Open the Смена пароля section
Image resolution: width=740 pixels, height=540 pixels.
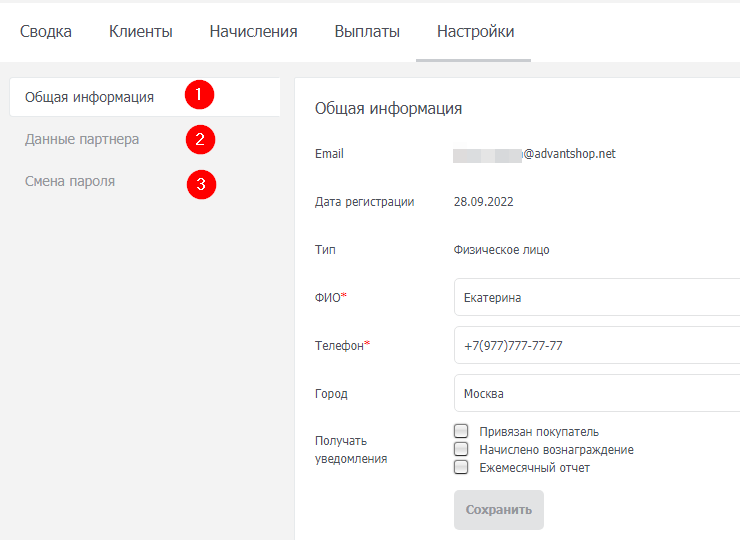(x=70, y=181)
